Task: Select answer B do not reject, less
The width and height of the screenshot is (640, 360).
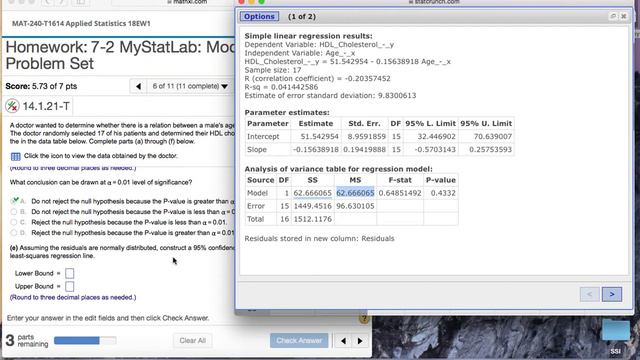Action: 14,212
